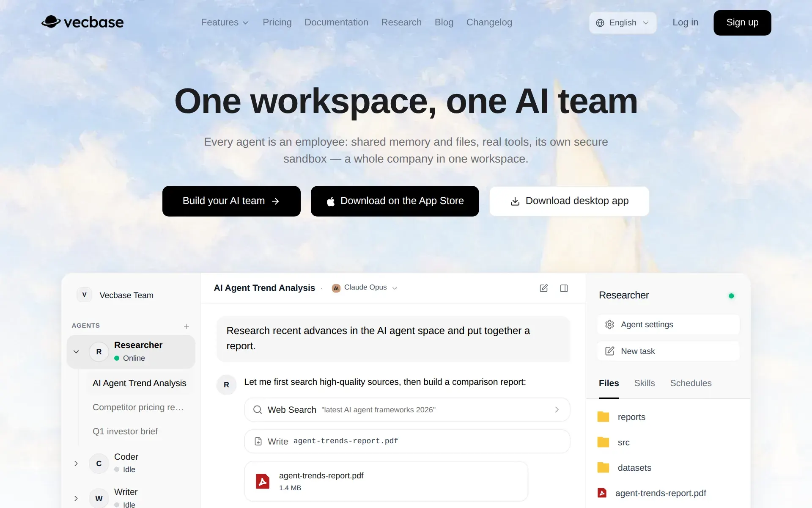The width and height of the screenshot is (812, 508).
Task: Click the PDF icon on agent-trends-report card
Action: click(263, 481)
